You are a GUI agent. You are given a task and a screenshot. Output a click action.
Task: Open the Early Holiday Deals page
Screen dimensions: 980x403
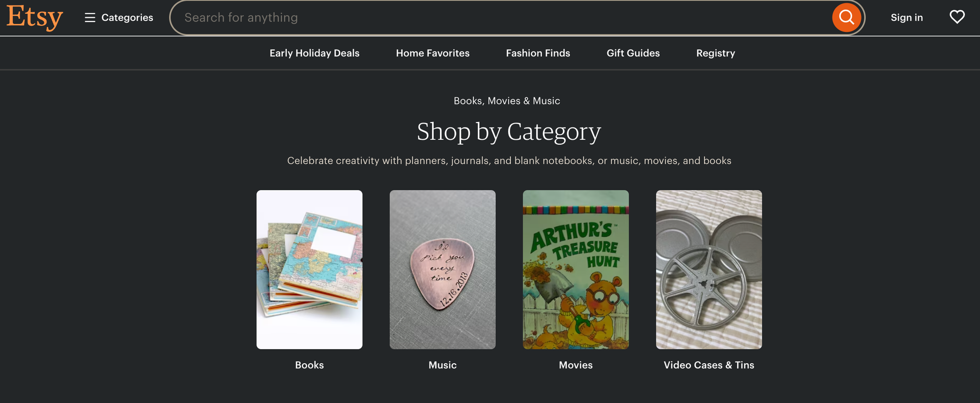pos(314,53)
